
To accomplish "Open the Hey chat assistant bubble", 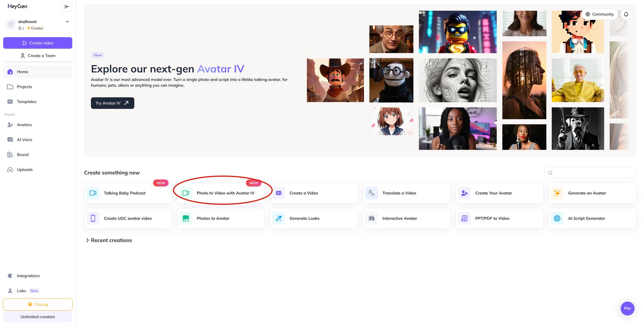I will tap(627, 308).
